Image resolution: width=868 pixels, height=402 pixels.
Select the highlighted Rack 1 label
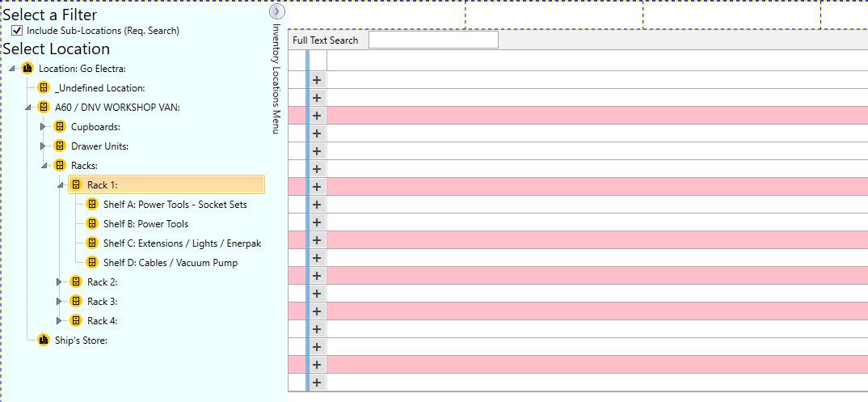103,185
